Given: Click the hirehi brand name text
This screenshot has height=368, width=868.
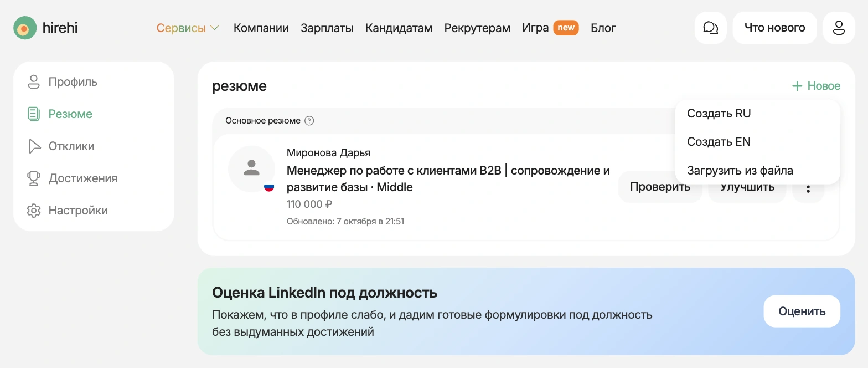Looking at the screenshot, I should coord(60,28).
